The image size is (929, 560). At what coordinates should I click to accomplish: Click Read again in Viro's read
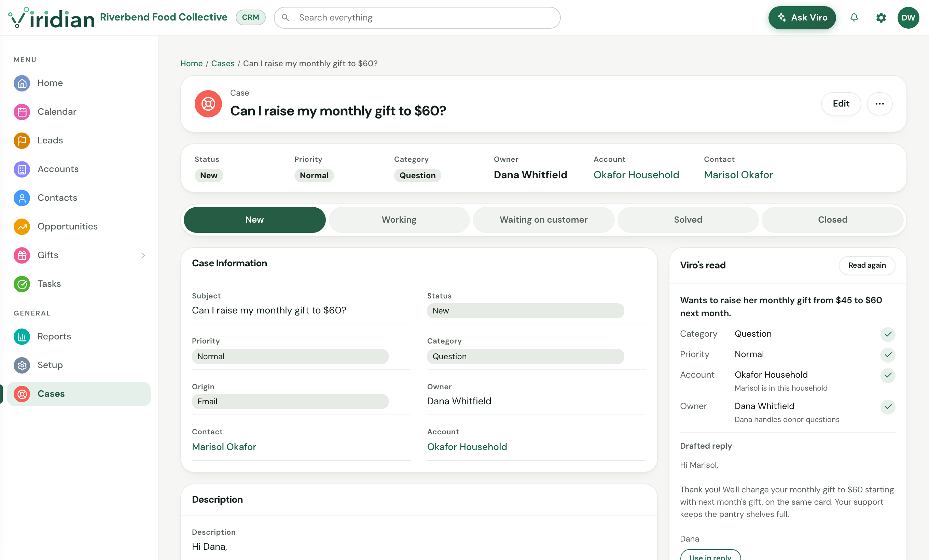coord(867,265)
